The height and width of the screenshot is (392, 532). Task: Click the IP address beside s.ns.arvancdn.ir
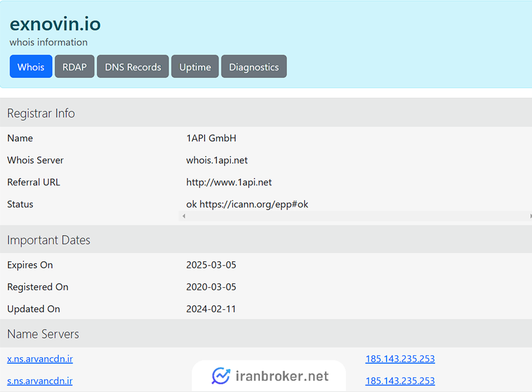[400, 381]
